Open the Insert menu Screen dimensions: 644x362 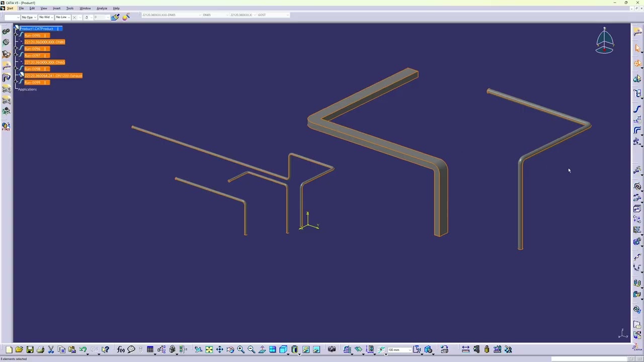(x=56, y=8)
